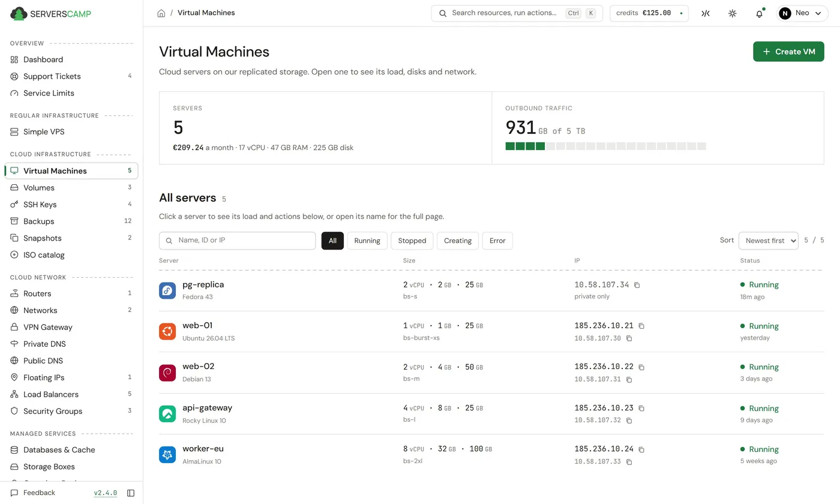Click the Feedback button

pos(33,493)
